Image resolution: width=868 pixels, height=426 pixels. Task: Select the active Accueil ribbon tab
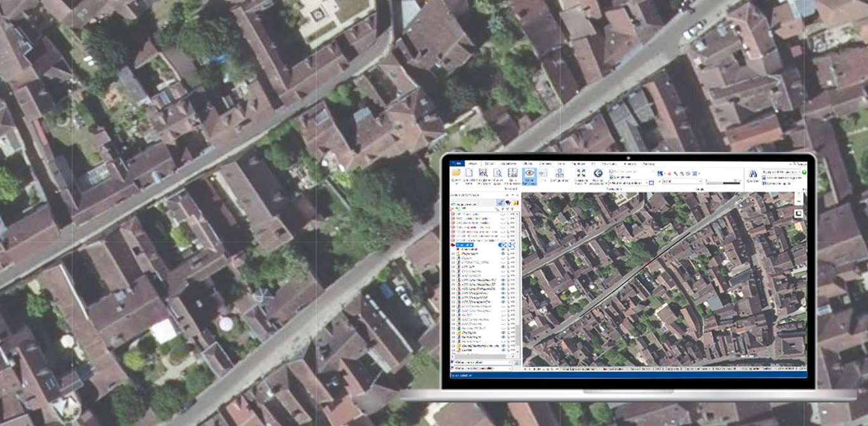tap(472, 163)
